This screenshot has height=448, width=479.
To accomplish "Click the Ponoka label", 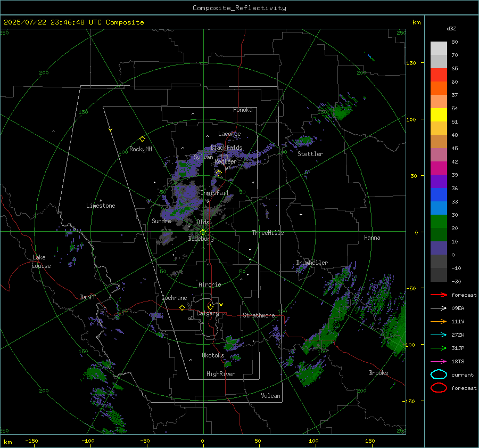I will 243,110.
